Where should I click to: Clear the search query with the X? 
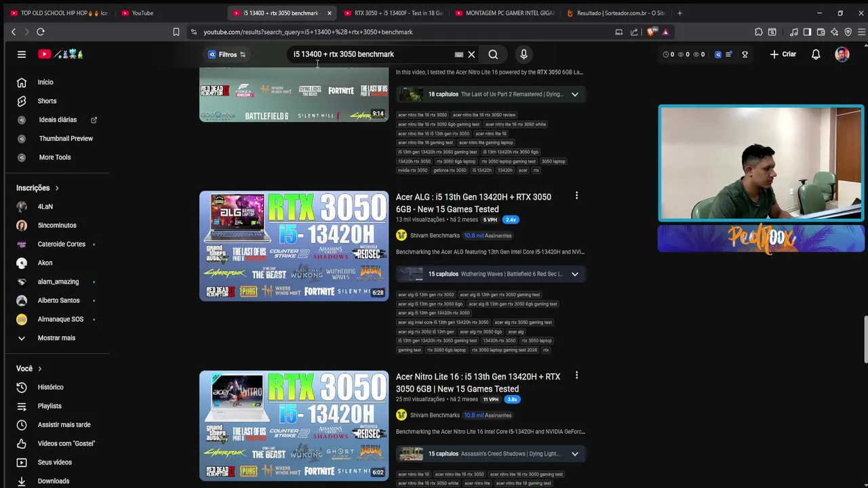click(x=471, y=54)
